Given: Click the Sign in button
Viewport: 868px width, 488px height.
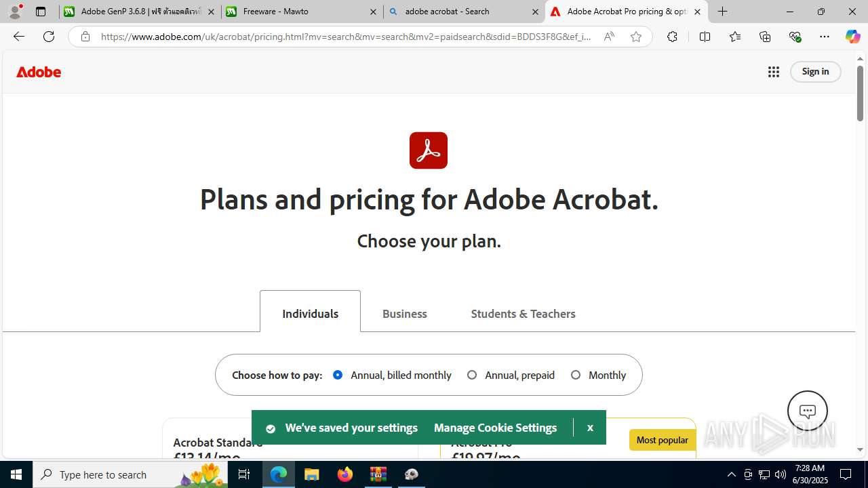Looking at the screenshot, I should [x=815, y=72].
